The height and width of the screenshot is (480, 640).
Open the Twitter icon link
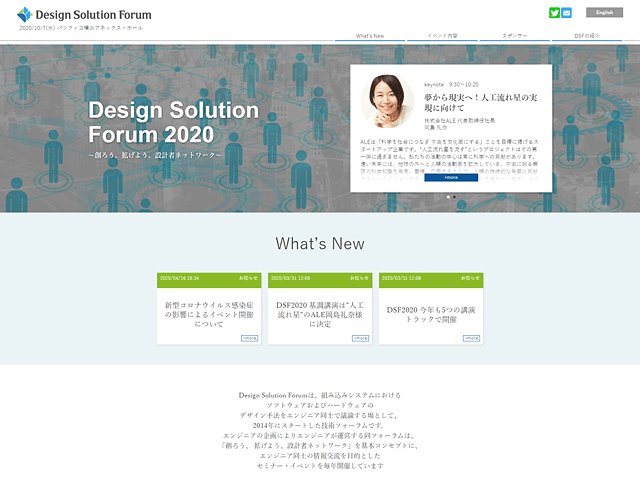(x=554, y=13)
